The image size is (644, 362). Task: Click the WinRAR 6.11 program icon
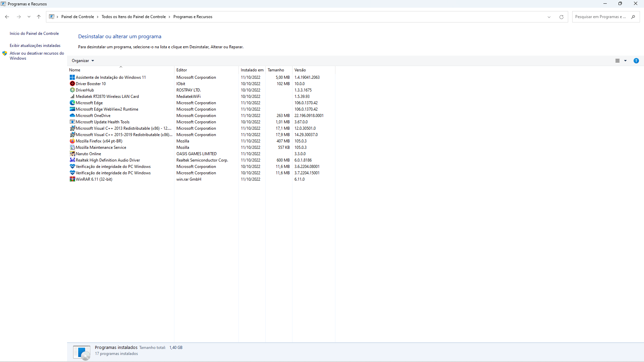pos(72,179)
